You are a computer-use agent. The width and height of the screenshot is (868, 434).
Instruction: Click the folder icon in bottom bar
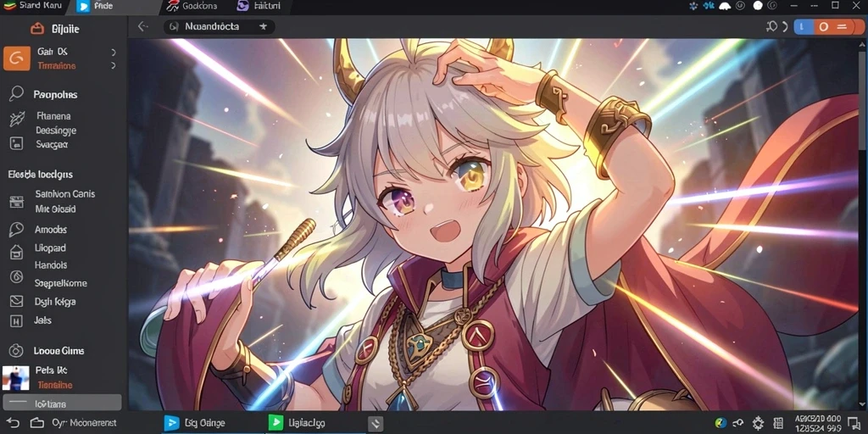click(x=36, y=424)
